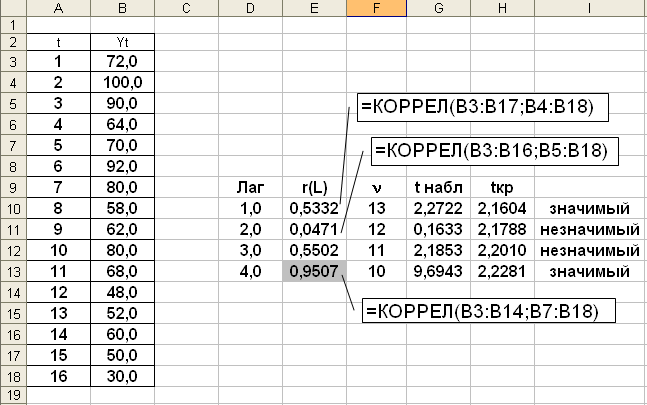
Task: Click correlation value 0,5502
Action: [x=314, y=251]
